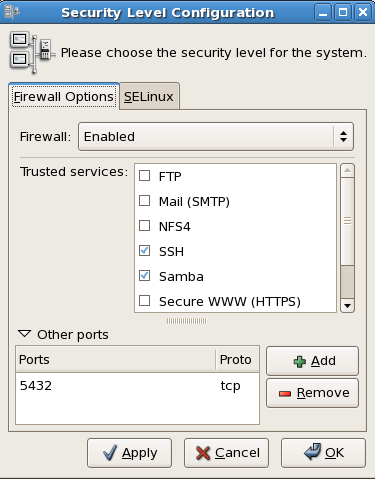Enable Secure WWW (HTTPS) service
375x479 pixels.
pyautogui.click(x=144, y=301)
